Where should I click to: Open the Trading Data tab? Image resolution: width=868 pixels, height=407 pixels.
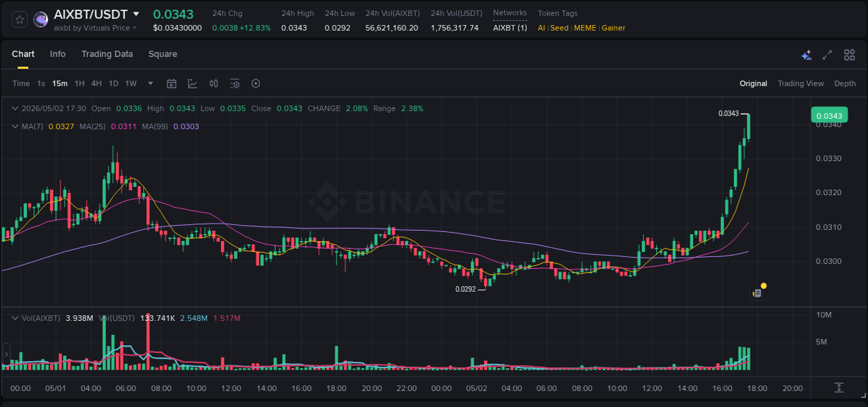point(107,54)
